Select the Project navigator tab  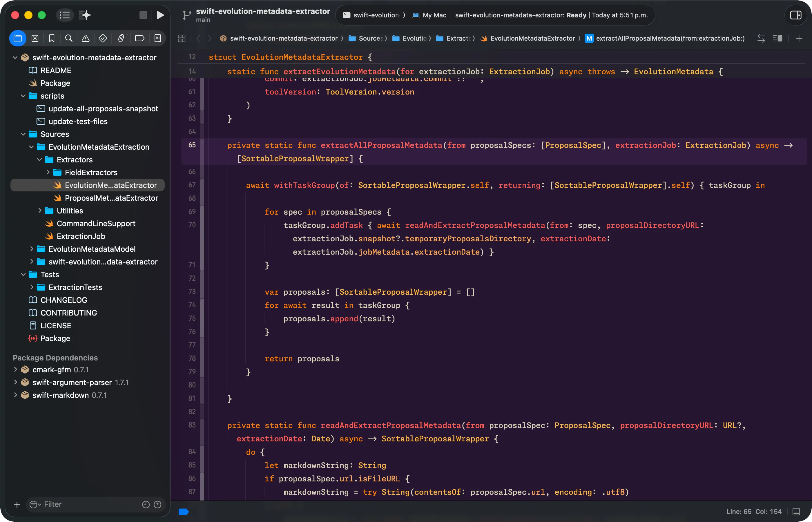point(18,38)
